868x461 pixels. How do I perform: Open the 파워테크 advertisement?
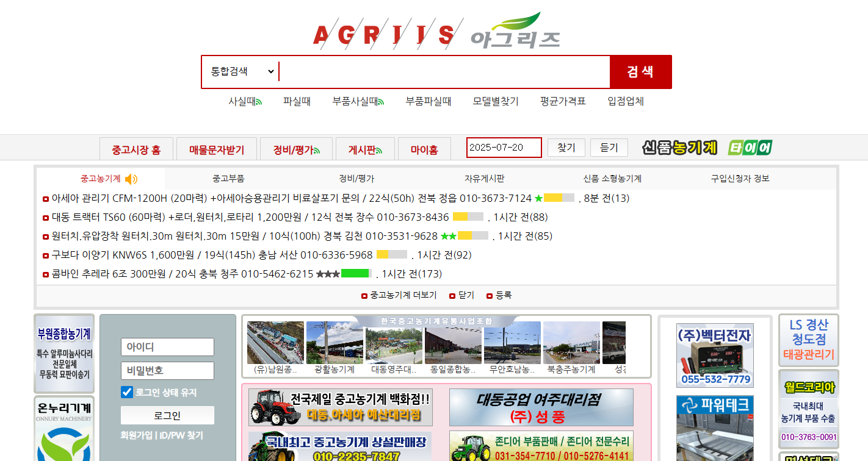715,428
